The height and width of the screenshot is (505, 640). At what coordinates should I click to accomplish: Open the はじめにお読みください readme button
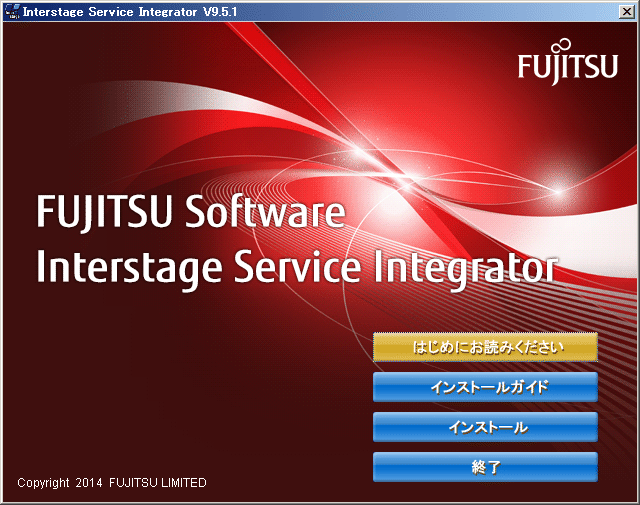485,347
